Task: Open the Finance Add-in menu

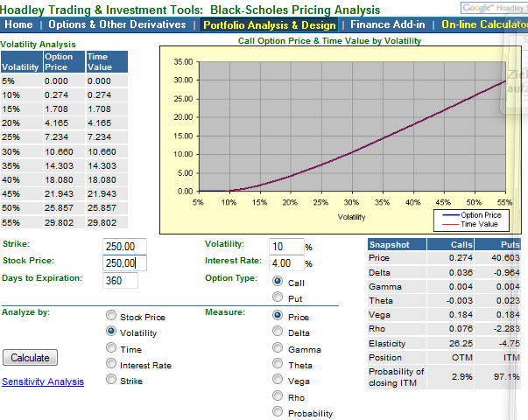Action: [388, 24]
